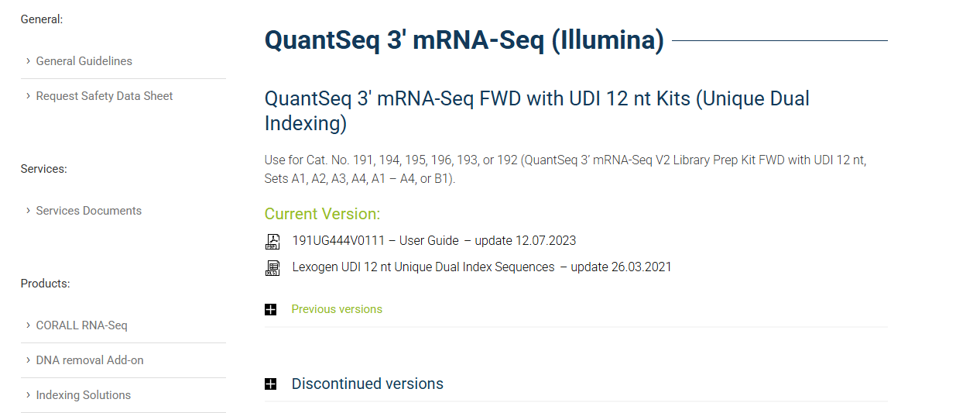Go to Services Documents
The image size is (980, 413).
click(89, 211)
